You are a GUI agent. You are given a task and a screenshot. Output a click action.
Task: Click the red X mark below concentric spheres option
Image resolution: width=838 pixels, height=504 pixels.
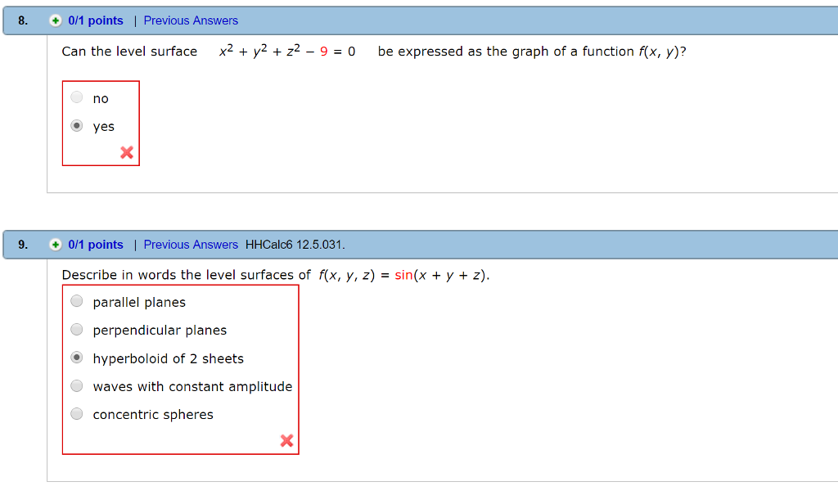coord(286,440)
